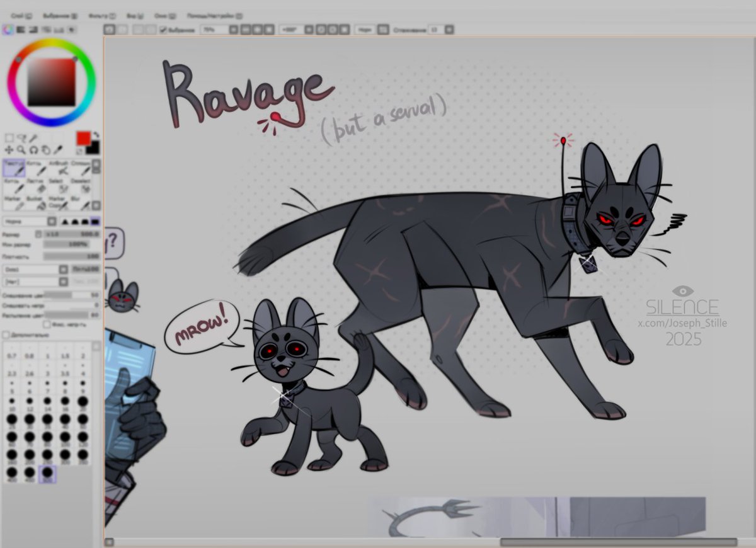Show the color mixer panel

coord(46,29)
